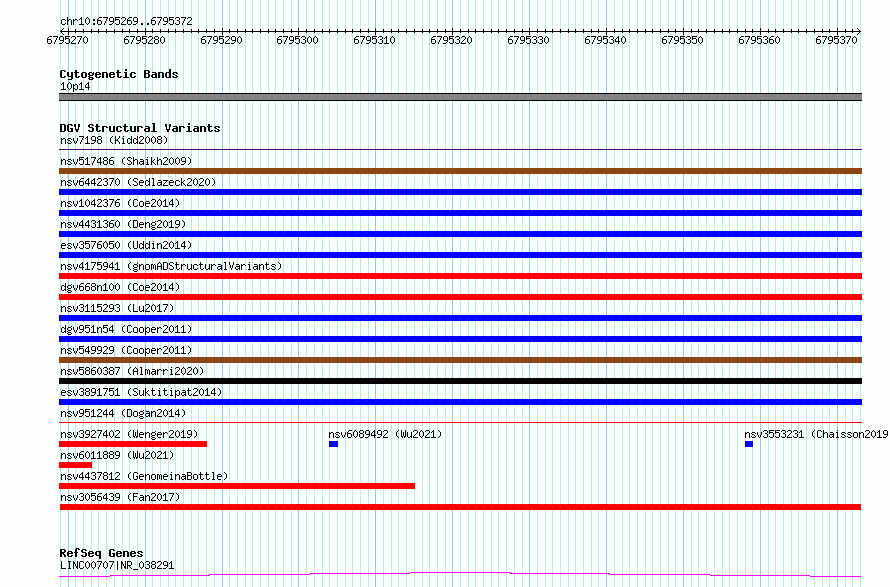This screenshot has height=587, width=890.
Task: Click the nsv1042376 (Coe2014) label
Action: 120,203
